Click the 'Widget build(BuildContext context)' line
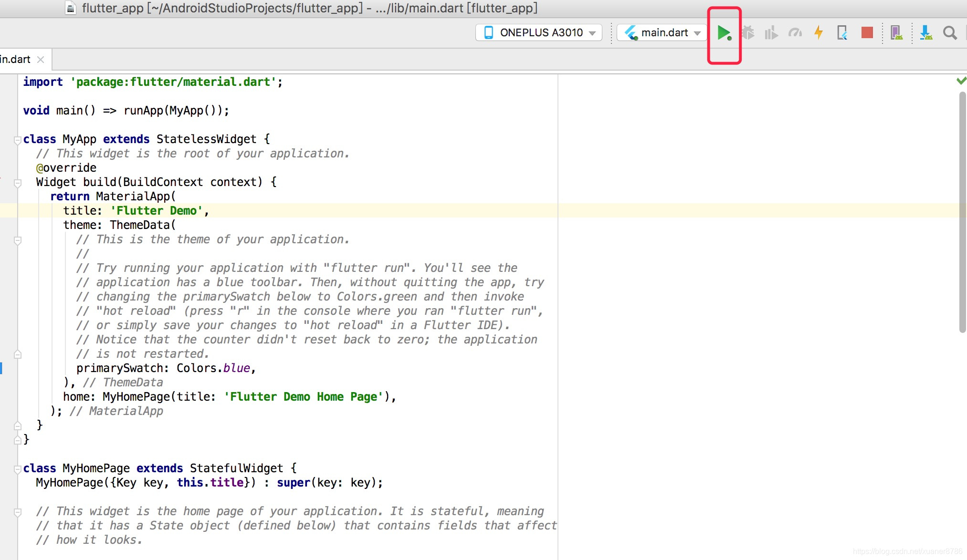The image size is (967, 560). pyautogui.click(x=156, y=182)
